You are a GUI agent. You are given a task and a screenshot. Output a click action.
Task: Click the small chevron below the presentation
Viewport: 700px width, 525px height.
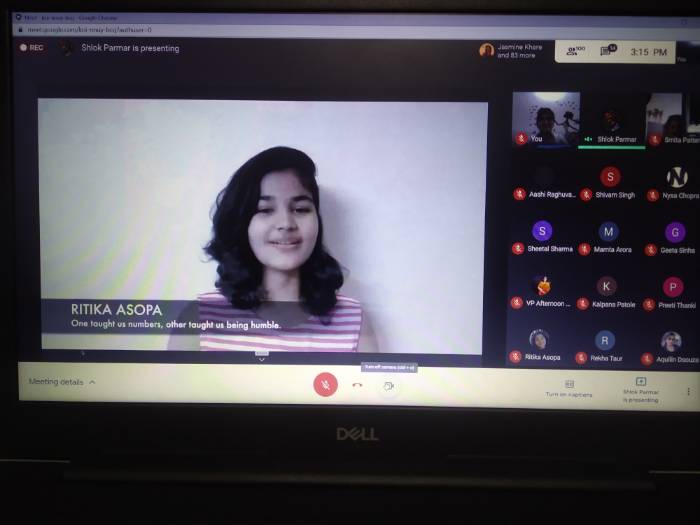point(262,358)
